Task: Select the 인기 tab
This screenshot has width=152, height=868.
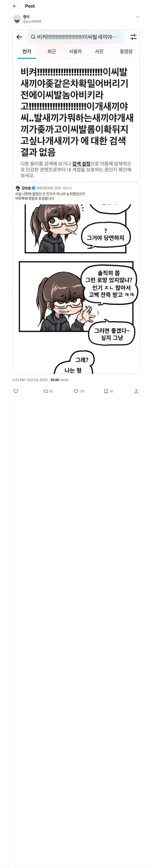Action: (27, 52)
